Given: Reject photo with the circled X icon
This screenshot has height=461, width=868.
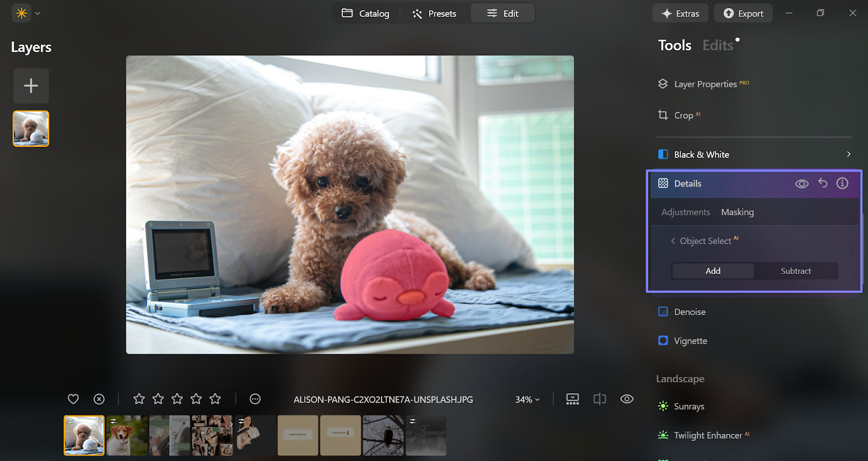Looking at the screenshot, I should coord(99,399).
